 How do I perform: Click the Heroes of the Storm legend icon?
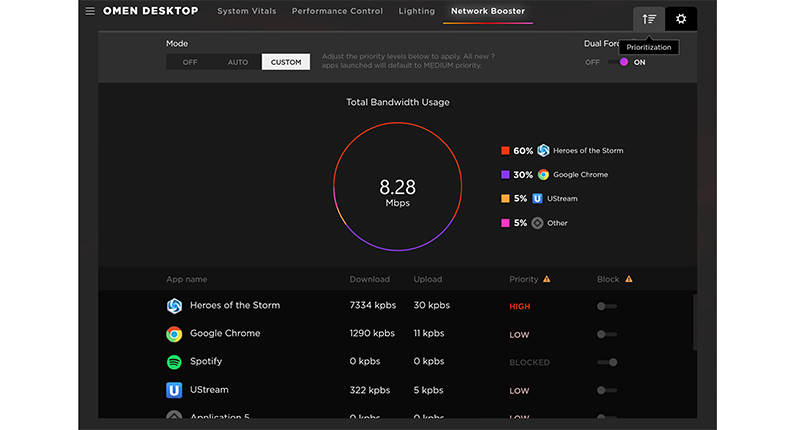point(543,151)
